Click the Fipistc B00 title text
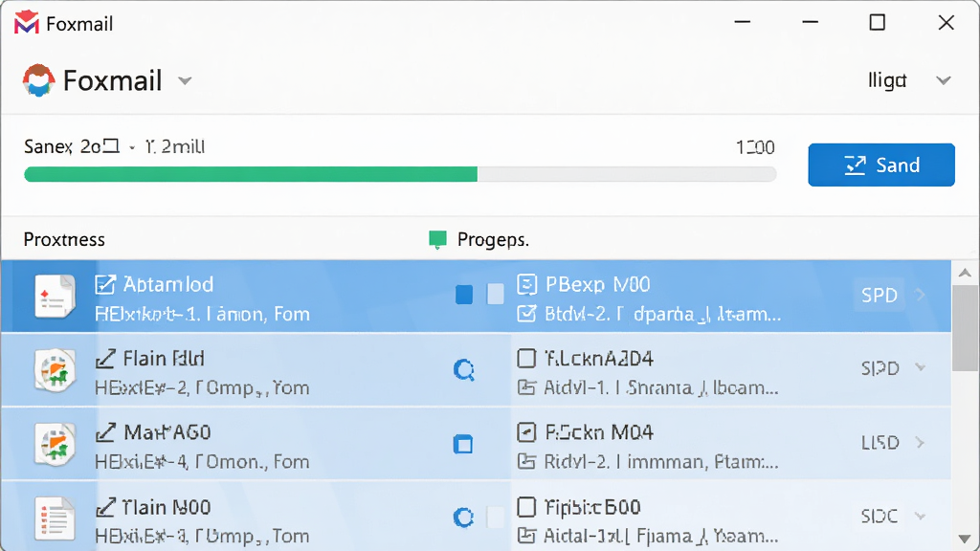Image resolution: width=980 pixels, height=551 pixels. [592, 507]
